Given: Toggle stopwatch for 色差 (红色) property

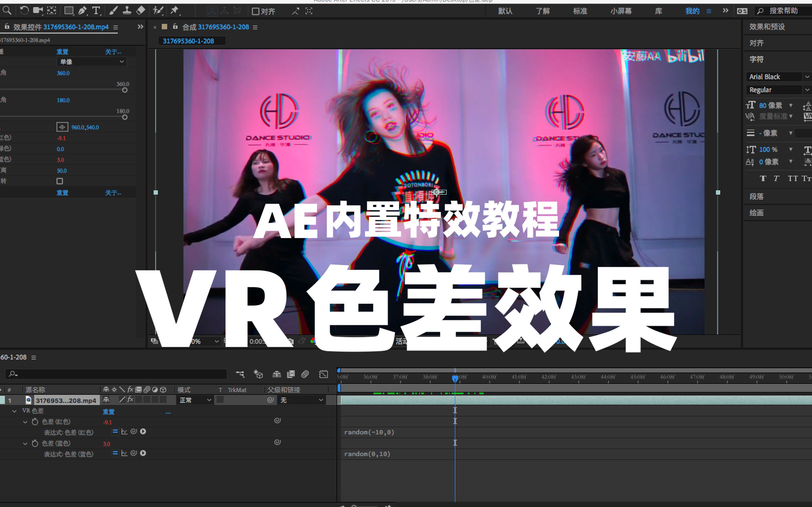Looking at the screenshot, I should 35,422.
